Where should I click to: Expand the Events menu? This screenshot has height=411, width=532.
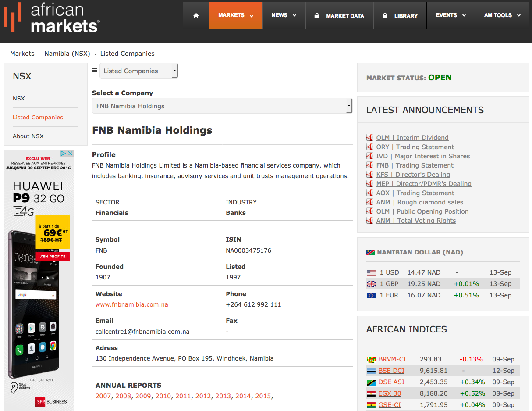tap(450, 15)
